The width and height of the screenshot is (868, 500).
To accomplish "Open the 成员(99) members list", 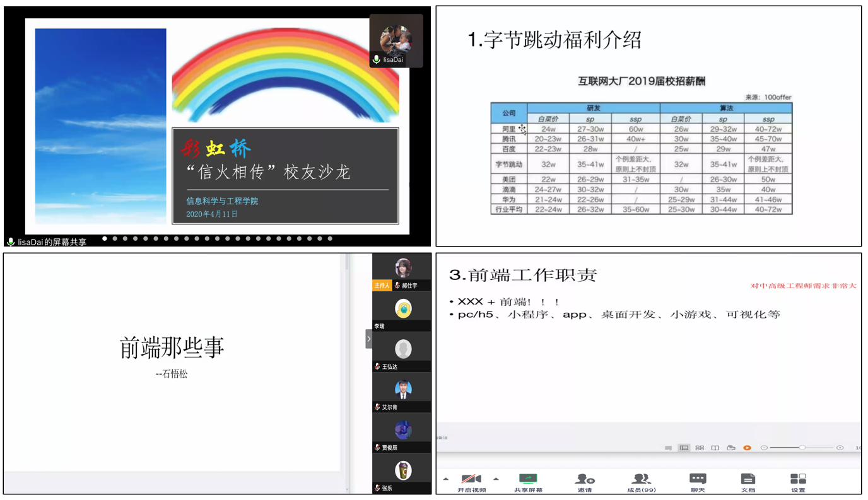I will click(641, 479).
